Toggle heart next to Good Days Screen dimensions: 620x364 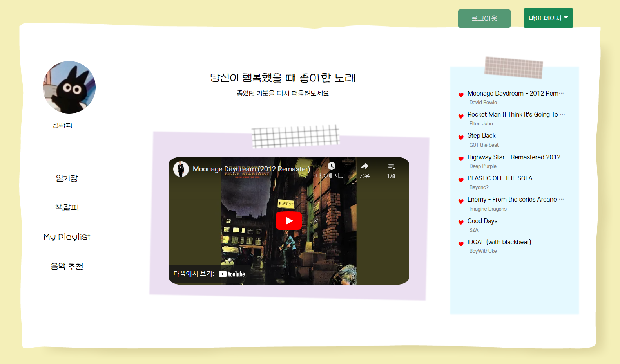click(x=461, y=222)
